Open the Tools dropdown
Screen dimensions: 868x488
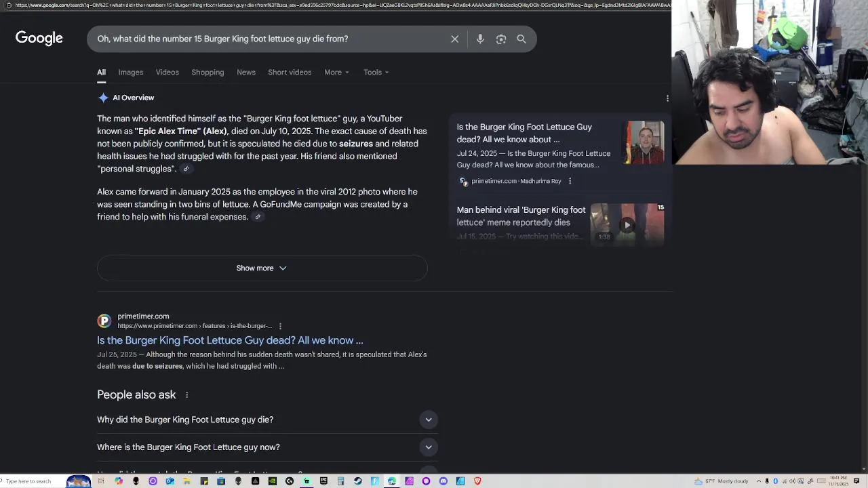coord(376,73)
